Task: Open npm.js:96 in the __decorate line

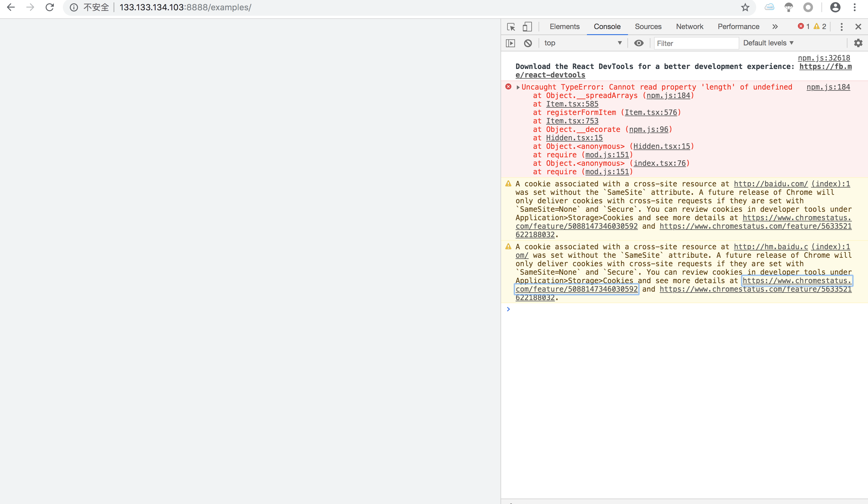Action: pyautogui.click(x=649, y=129)
